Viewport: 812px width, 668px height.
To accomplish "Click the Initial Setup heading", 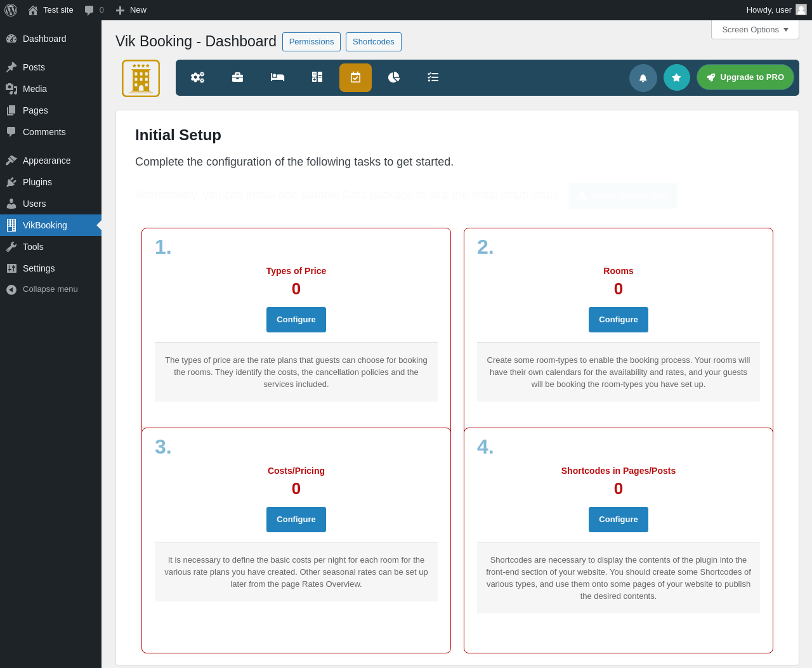I will 178,135.
